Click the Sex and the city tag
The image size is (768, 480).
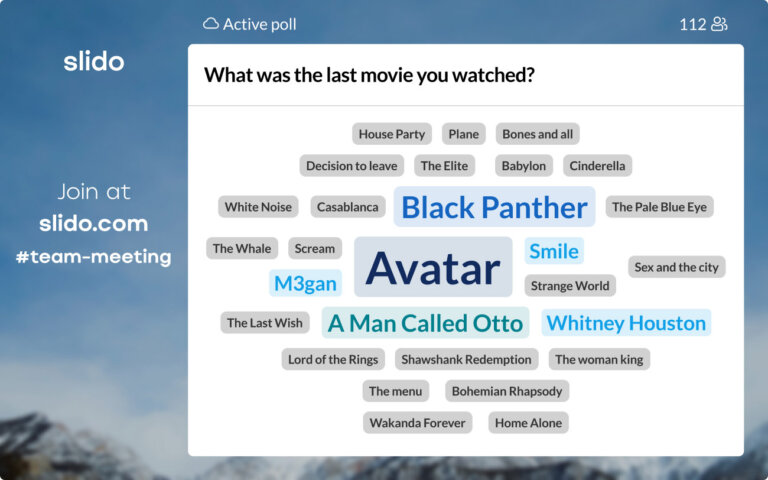point(677,267)
